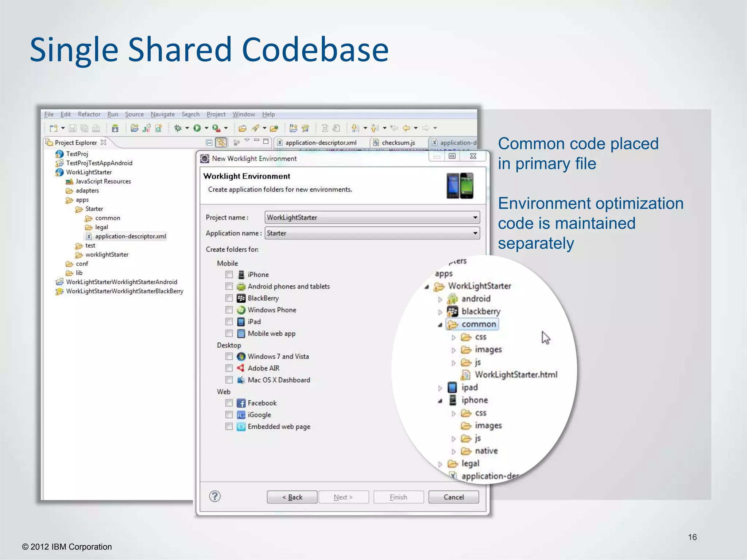Check the Embedded web page checkbox
747x560 pixels.
pyautogui.click(x=229, y=427)
